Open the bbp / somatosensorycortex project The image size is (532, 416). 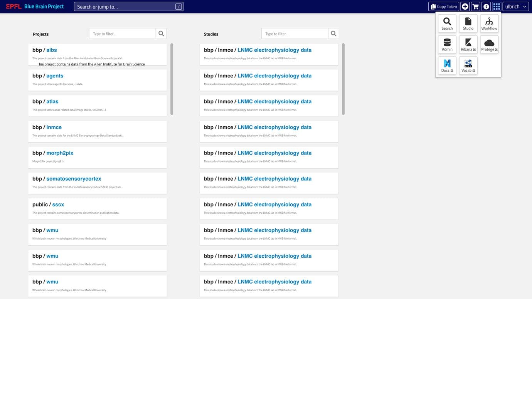[x=98, y=183]
